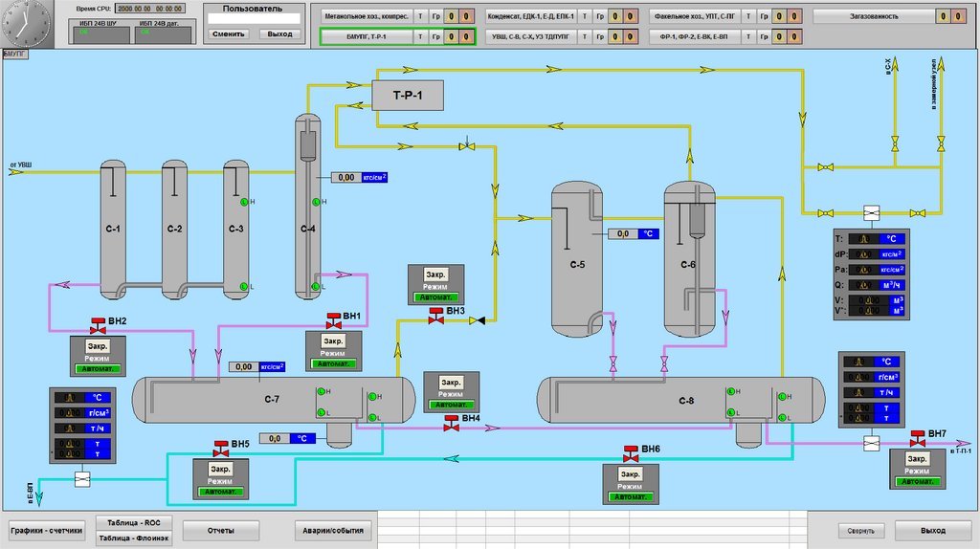Click the Таблица - ROC button
The height and width of the screenshot is (549, 980).
(139, 523)
